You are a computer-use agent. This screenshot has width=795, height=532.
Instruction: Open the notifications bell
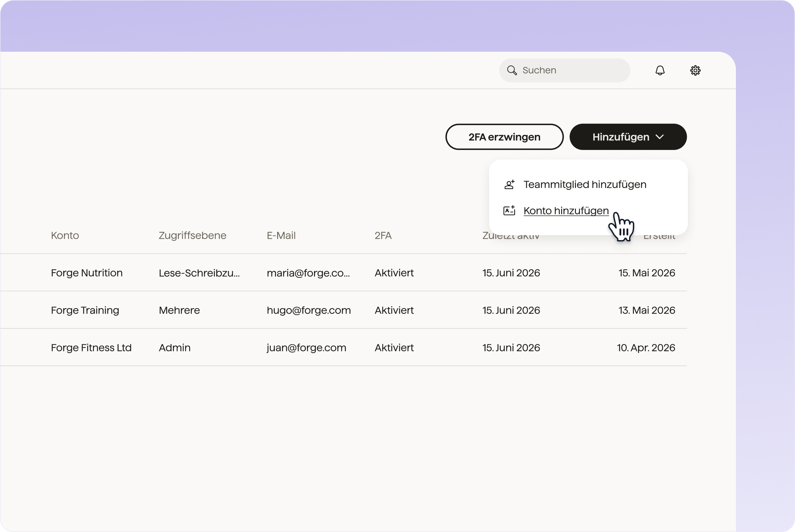[x=660, y=70]
